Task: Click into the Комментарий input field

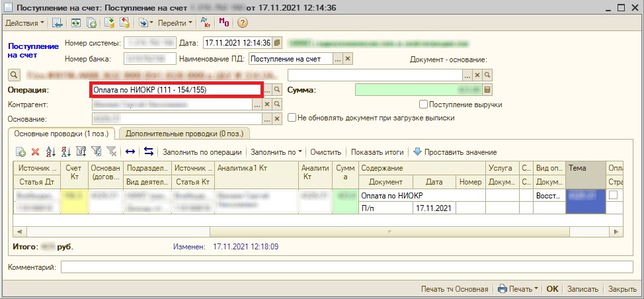Action: coord(348,267)
